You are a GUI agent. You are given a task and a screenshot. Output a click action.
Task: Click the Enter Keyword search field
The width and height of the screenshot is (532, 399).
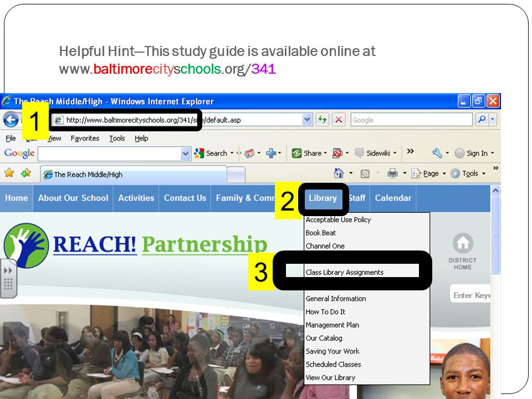coord(470,294)
